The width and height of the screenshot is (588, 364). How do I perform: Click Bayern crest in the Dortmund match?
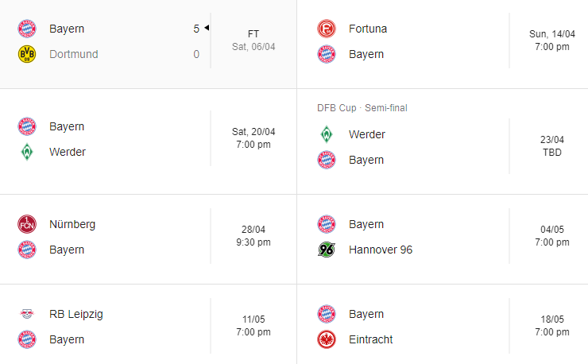point(27,29)
